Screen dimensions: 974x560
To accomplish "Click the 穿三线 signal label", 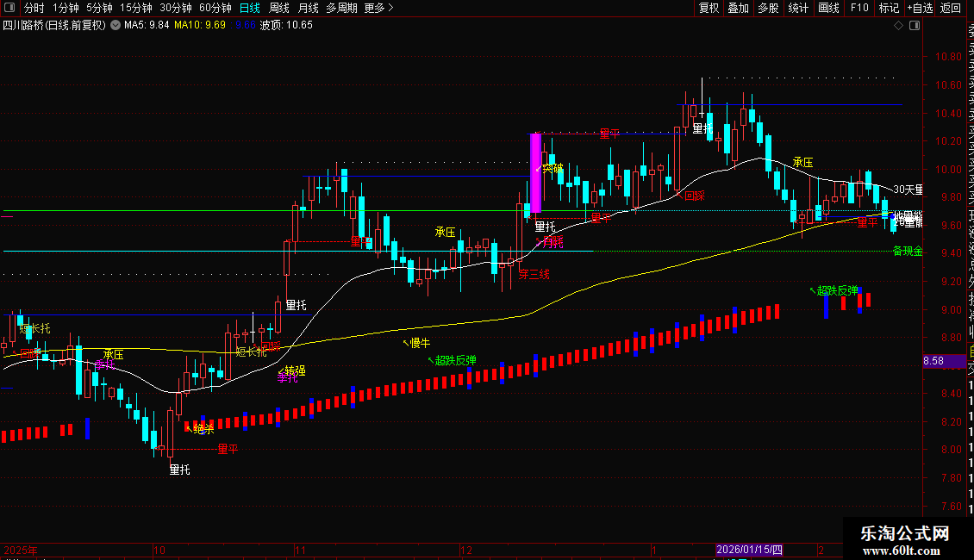I will coord(534,274).
